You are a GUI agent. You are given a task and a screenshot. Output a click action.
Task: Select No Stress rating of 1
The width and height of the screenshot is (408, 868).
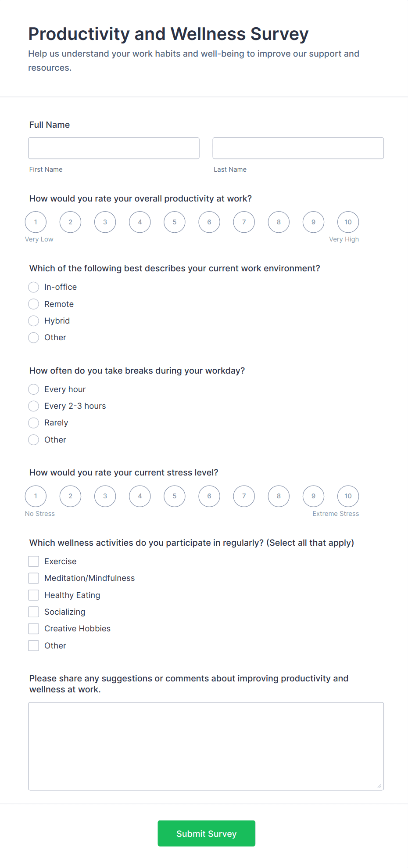[x=36, y=496]
